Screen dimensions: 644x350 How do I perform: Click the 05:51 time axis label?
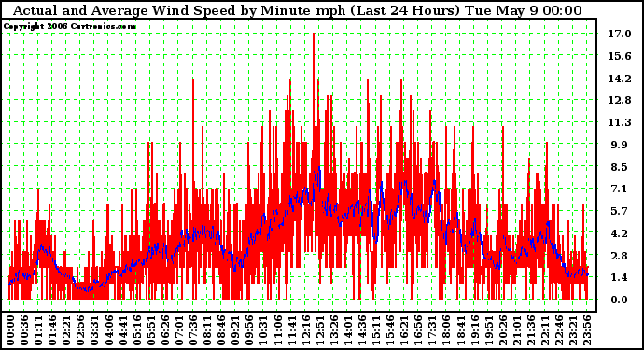(150, 330)
